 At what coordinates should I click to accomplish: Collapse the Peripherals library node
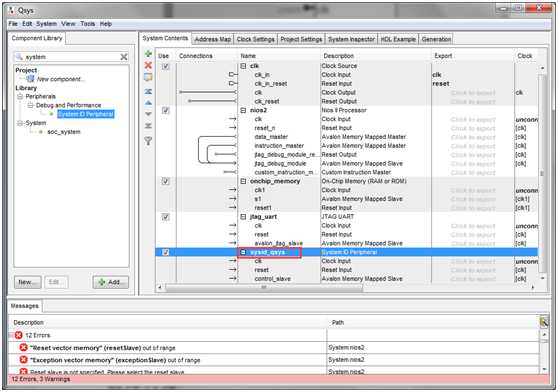(x=20, y=96)
